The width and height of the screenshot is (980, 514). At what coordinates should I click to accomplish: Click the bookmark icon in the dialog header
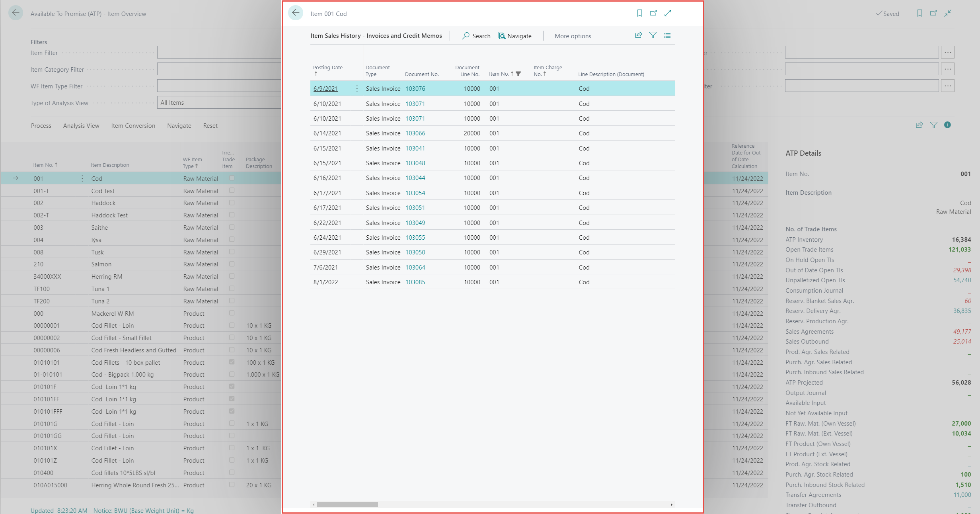pos(639,13)
